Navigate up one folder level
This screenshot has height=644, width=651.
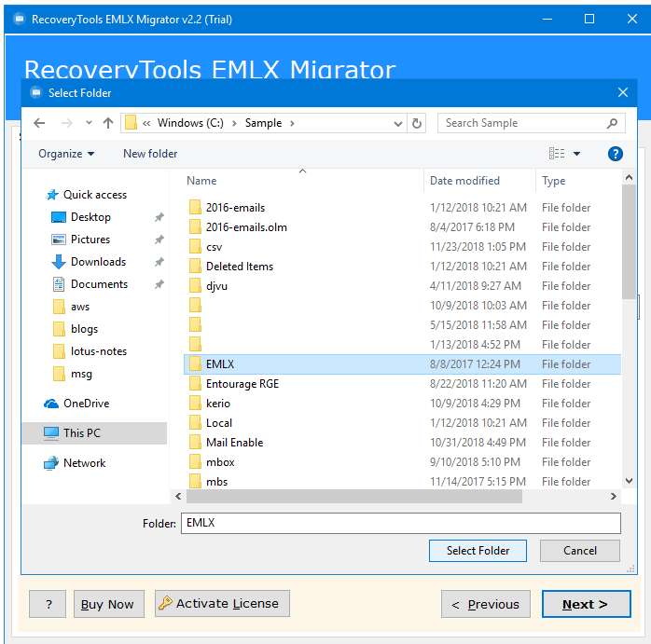click(108, 123)
